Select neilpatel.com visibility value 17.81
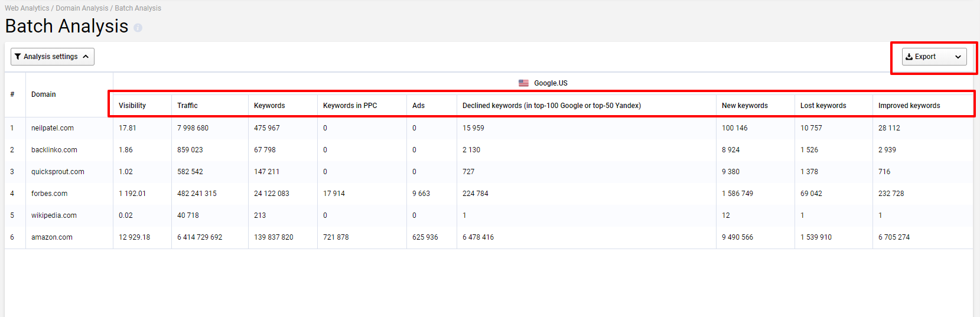 pyautogui.click(x=128, y=128)
